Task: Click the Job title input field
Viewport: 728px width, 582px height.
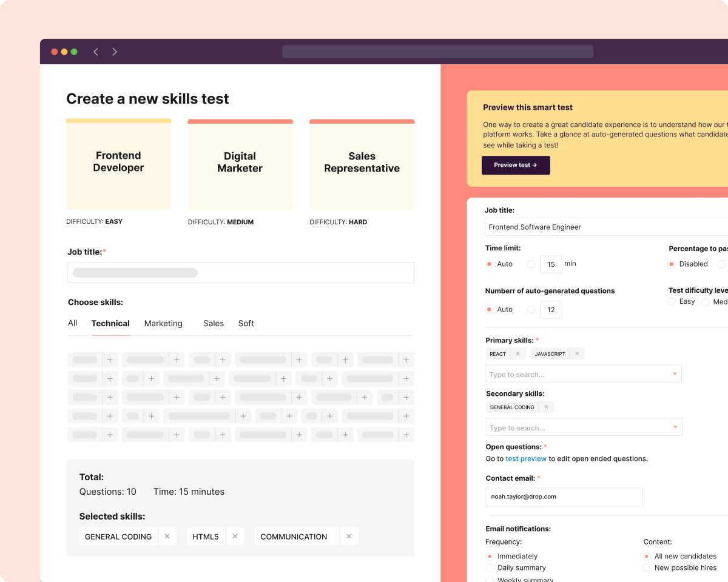Action: 240,272
